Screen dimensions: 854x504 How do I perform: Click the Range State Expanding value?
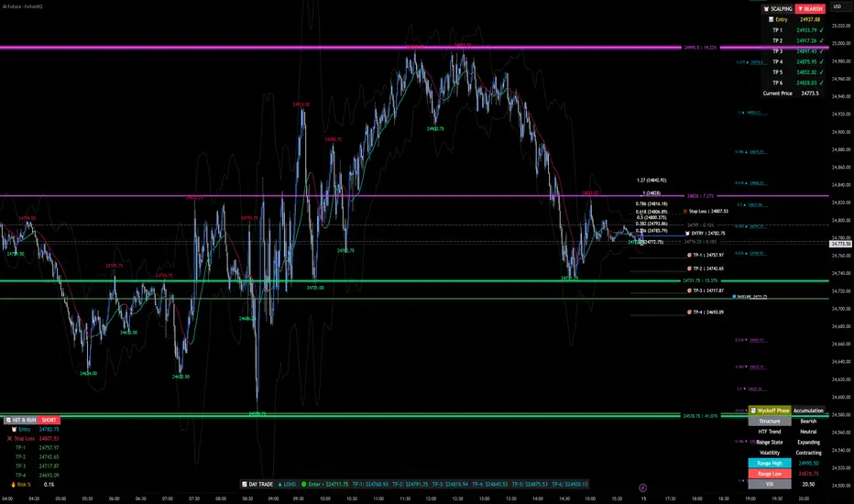tap(808, 442)
